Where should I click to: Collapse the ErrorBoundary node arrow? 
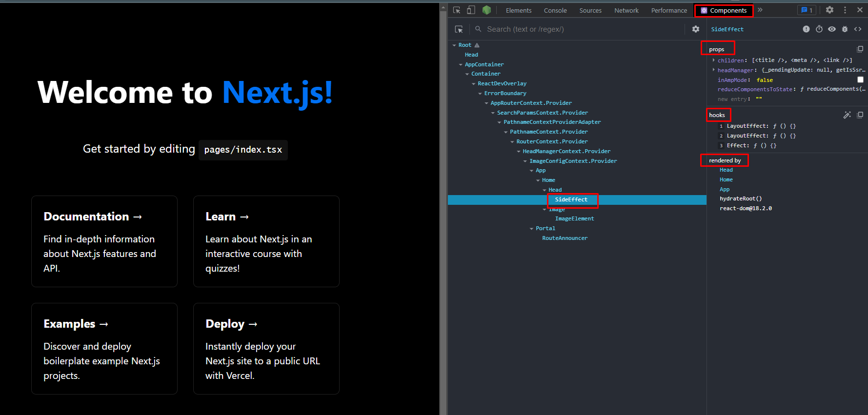[480, 94]
